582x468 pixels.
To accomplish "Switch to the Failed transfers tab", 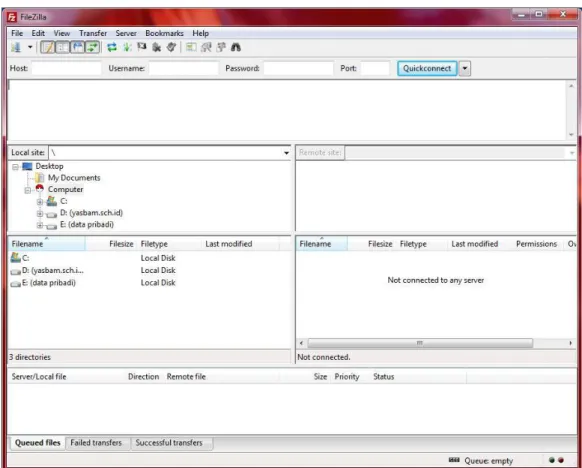I will [96, 443].
